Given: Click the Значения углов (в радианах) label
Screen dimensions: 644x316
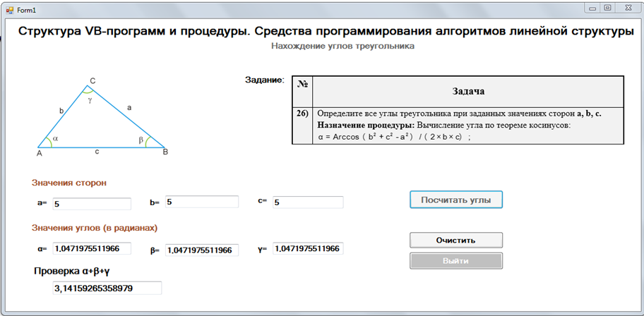Looking at the screenshot, I should coord(95,228).
